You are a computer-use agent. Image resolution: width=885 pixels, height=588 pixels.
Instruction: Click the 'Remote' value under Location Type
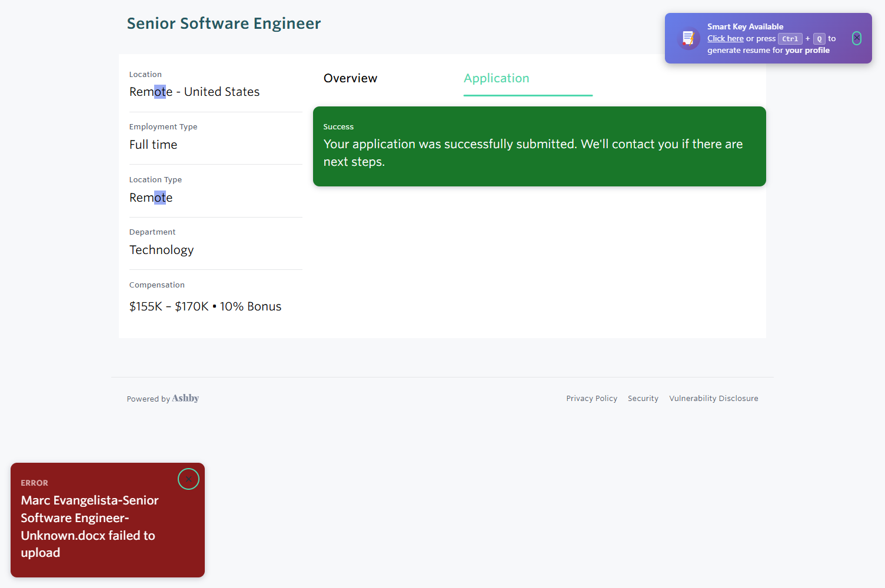tap(151, 198)
